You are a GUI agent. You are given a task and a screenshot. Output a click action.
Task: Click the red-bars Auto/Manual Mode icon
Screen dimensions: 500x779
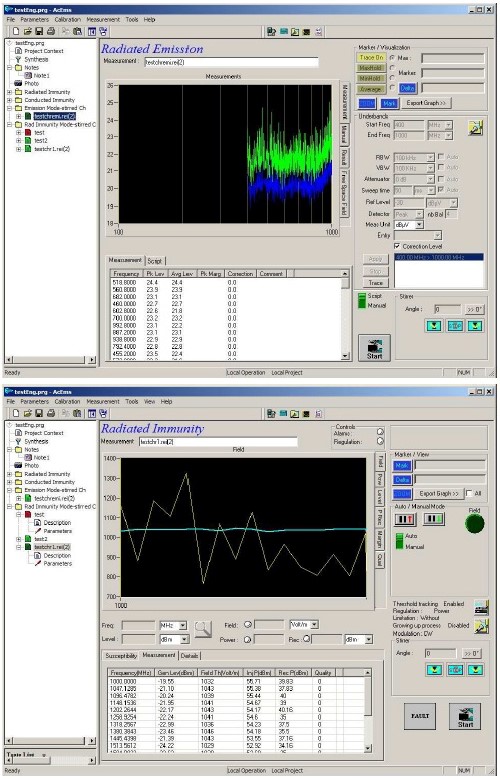(x=405, y=519)
